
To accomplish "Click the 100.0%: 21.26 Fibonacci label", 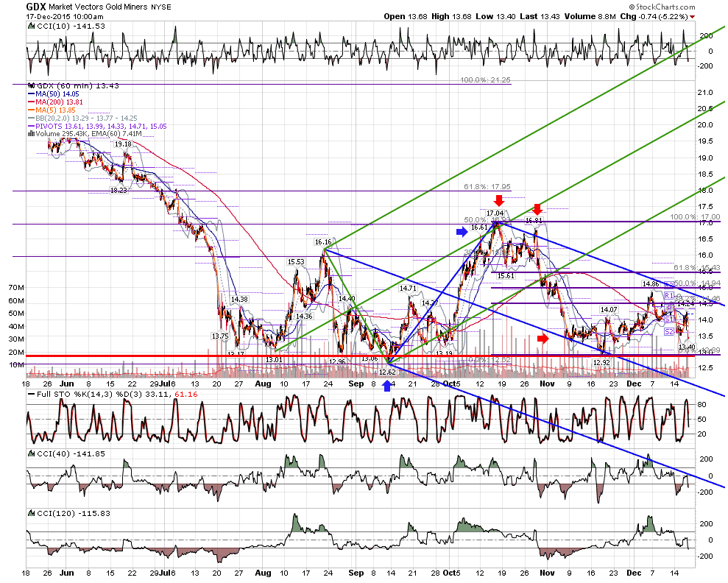I will [x=485, y=80].
